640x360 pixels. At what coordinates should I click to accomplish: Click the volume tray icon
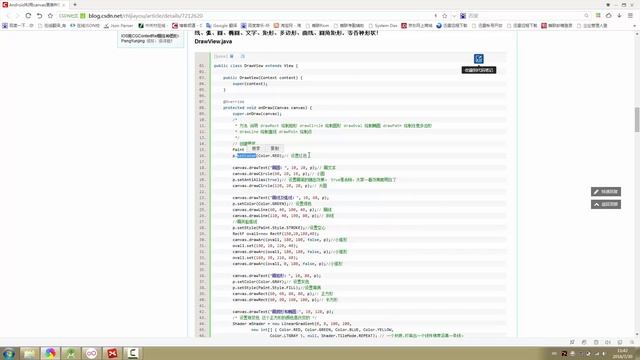click(604, 353)
